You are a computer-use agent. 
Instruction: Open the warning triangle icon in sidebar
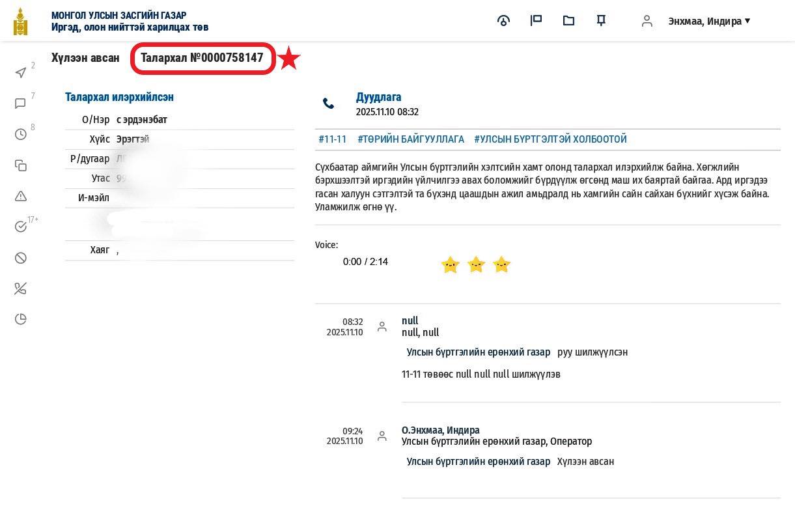point(21,196)
